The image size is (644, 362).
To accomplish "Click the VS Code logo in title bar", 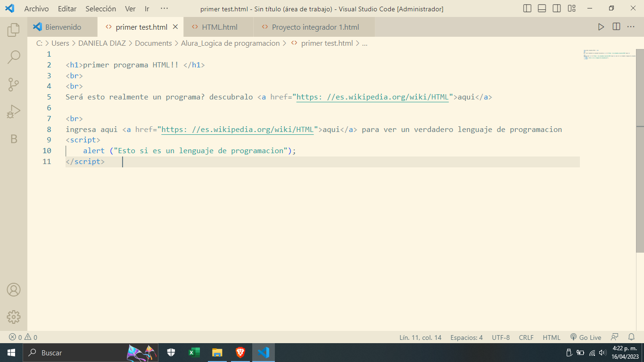I will (9, 8).
